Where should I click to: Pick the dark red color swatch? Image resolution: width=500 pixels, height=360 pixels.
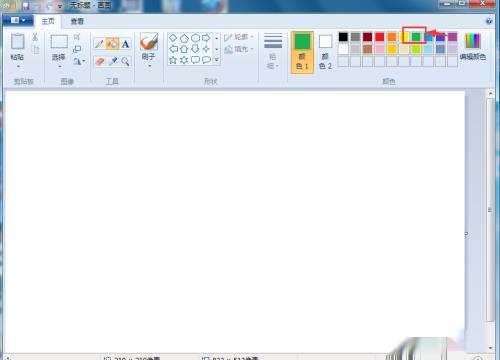tap(367, 37)
